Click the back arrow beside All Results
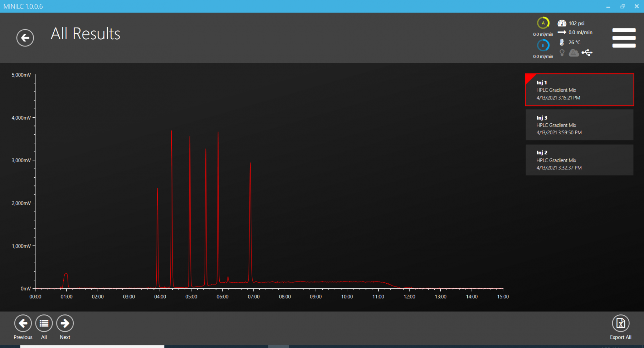644x348 pixels. [x=25, y=38]
